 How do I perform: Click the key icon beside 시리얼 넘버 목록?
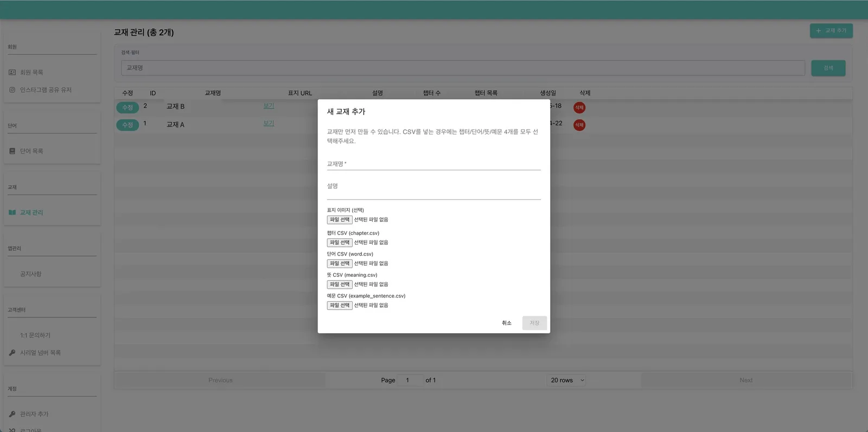tap(12, 353)
